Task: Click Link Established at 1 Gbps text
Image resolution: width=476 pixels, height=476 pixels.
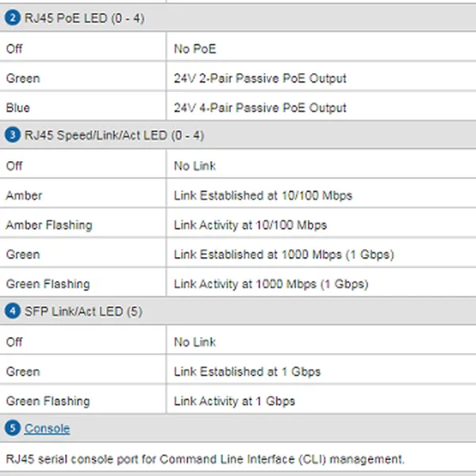Action: (247, 371)
